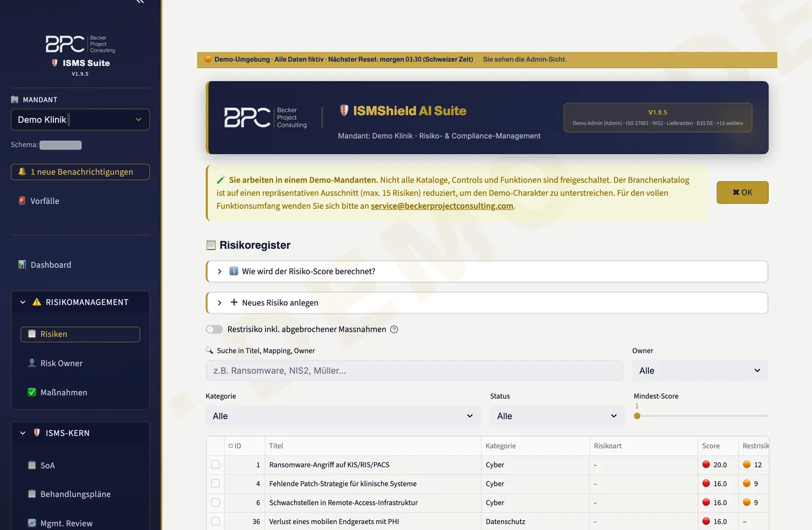Check the box for Schwachstellen in Remote-Access row
This screenshot has height=530, width=812.
[x=215, y=503]
